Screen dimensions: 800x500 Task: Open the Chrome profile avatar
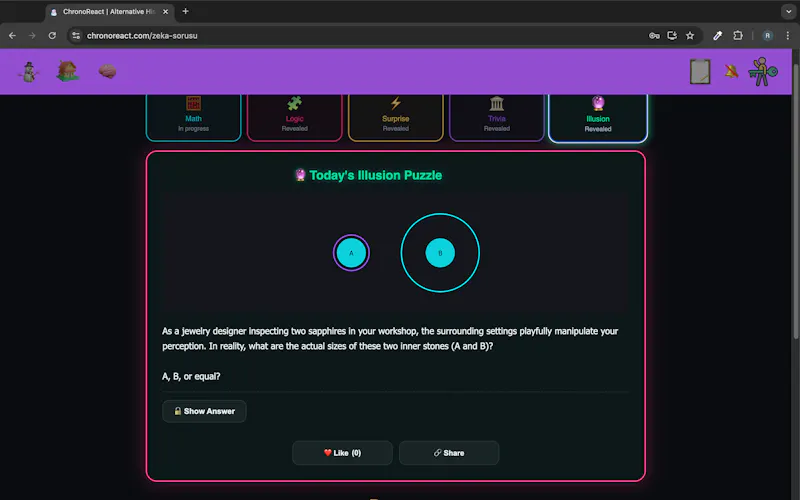(x=767, y=36)
